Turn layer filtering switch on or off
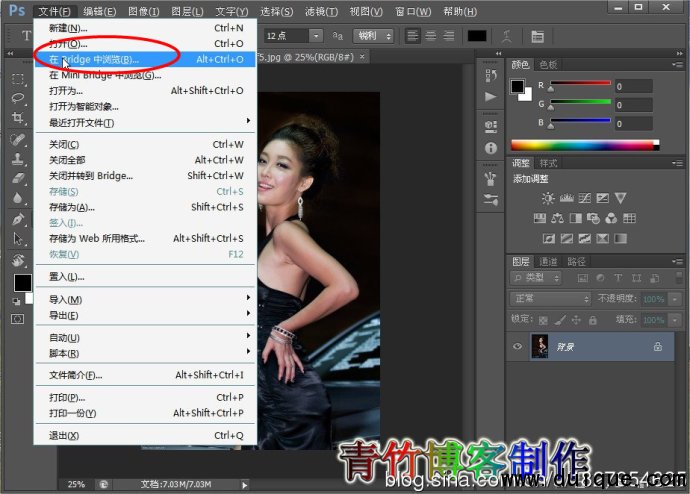 coord(679,278)
